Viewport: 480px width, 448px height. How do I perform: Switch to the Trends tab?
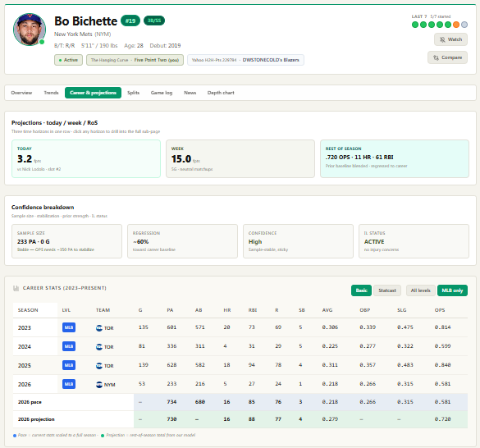[51, 93]
